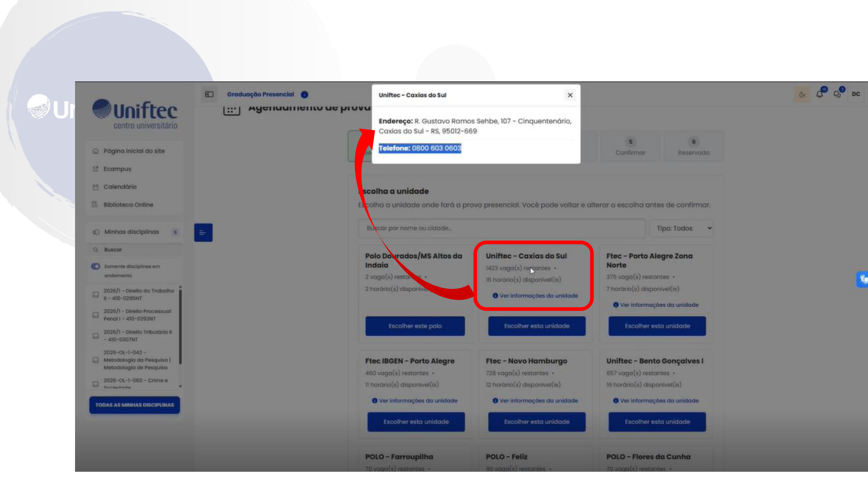868x488 pixels.
Task: Open the messages chat icon
Action: 837,94
